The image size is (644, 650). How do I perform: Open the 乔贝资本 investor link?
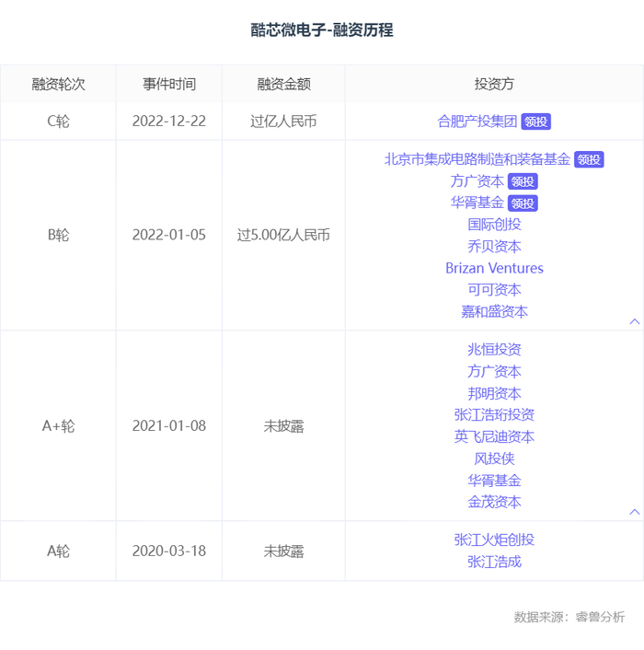[x=494, y=246]
